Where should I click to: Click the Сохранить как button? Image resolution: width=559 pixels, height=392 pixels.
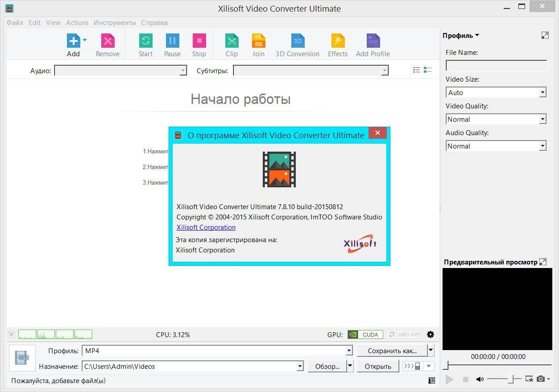pyautogui.click(x=392, y=351)
